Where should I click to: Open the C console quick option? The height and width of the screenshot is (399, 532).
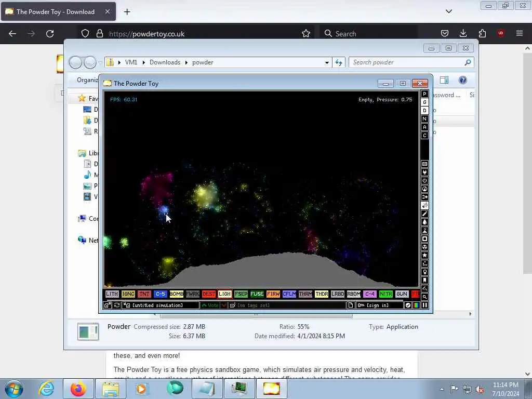(424, 136)
